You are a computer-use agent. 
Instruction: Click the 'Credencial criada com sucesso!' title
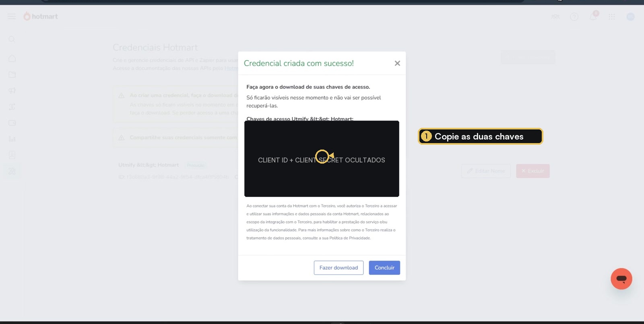pos(299,63)
